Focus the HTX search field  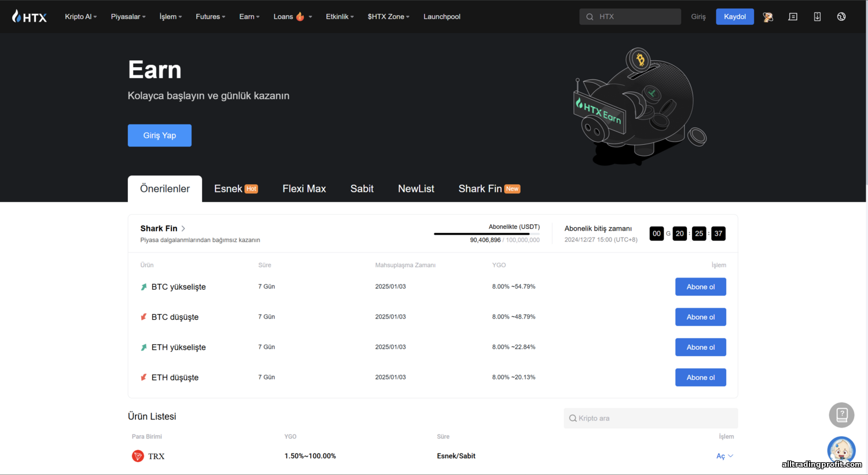[x=630, y=17]
